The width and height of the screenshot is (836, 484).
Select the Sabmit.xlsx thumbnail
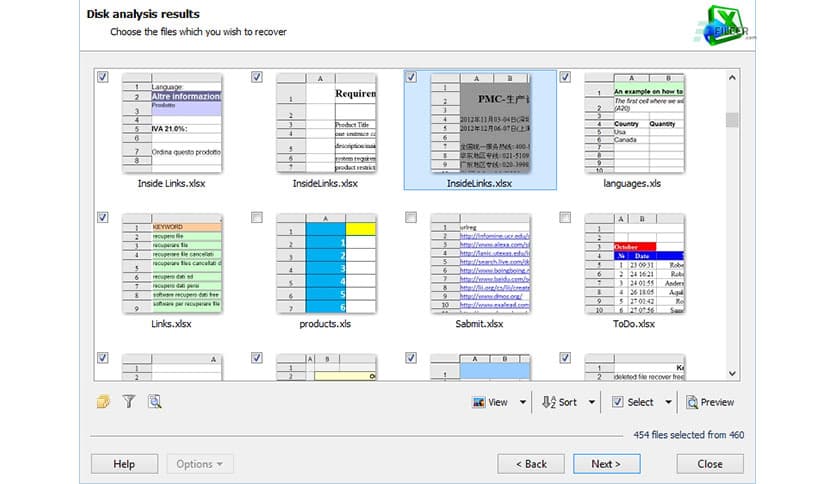tap(480, 263)
